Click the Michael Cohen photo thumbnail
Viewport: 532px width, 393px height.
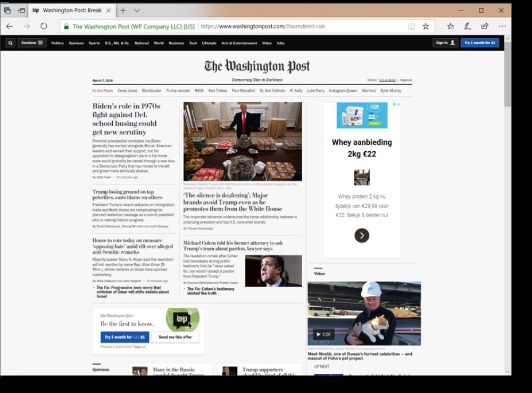pos(273,271)
